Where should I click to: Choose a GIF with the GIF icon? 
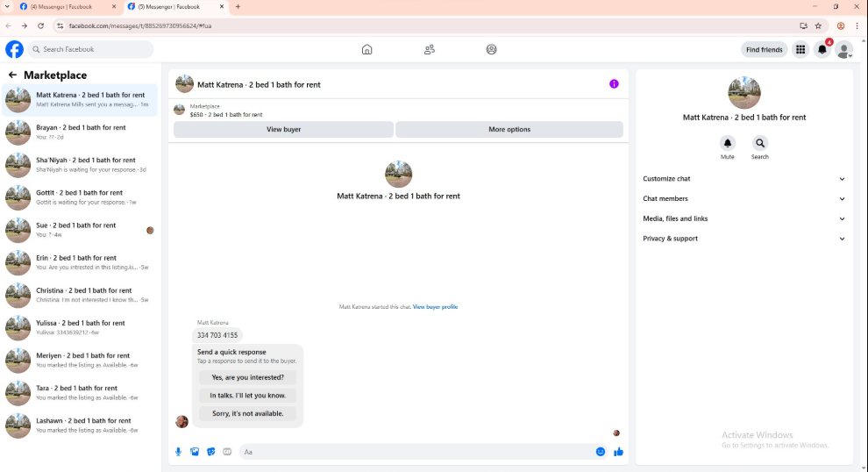(227, 452)
